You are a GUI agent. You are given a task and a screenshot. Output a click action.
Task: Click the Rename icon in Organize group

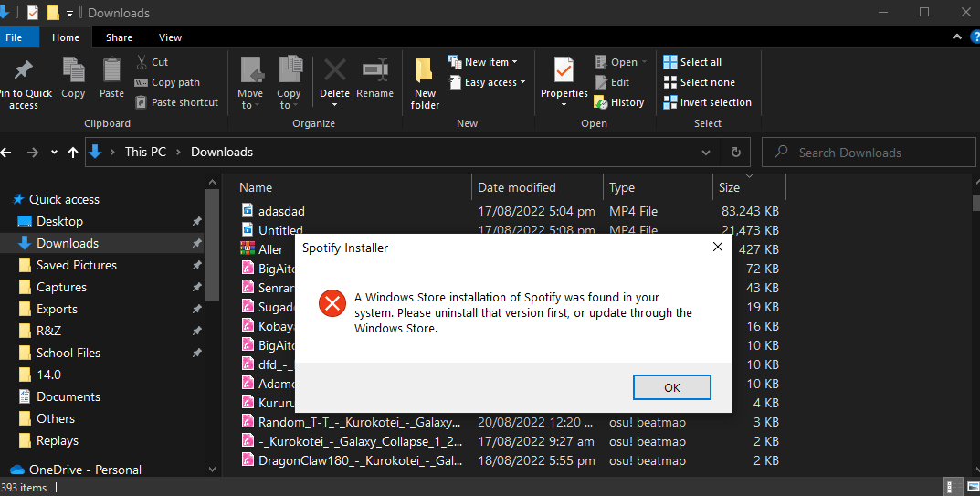point(375,70)
